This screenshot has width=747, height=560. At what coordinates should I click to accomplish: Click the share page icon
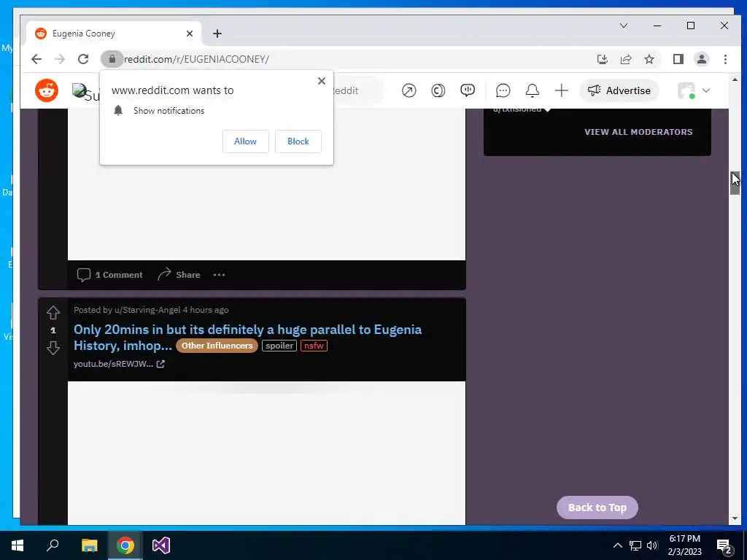625,59
